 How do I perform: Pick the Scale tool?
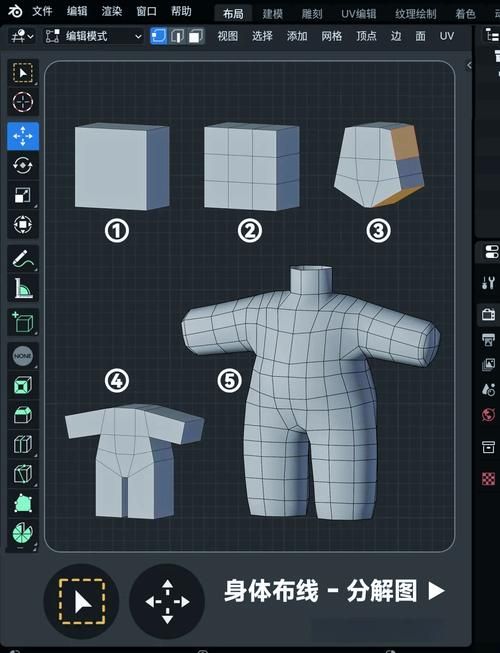coord(23,195)
